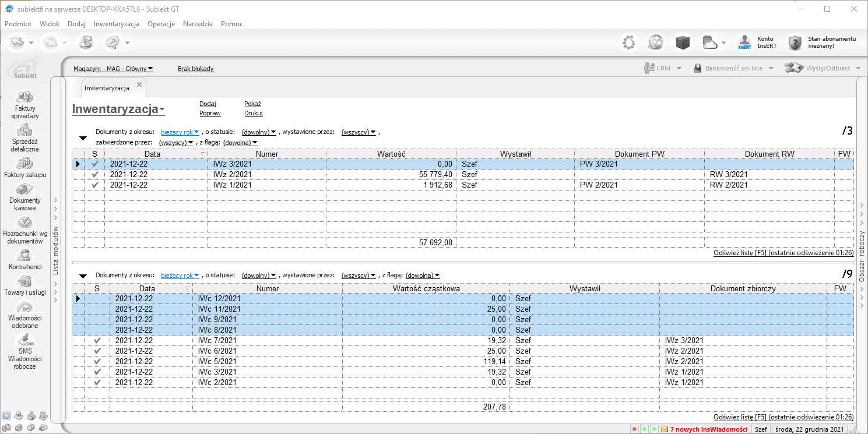Viewport: 868px width, 434px height.
Task: Close the Inwentaryzacja tab
Action: click(x=139, y=85)
